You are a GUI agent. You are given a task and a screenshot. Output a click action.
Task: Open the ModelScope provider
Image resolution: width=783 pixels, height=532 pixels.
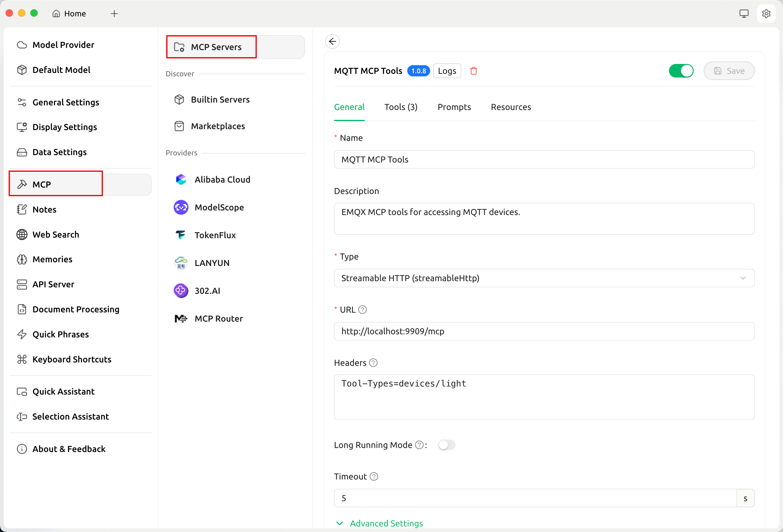coord(219,207)
